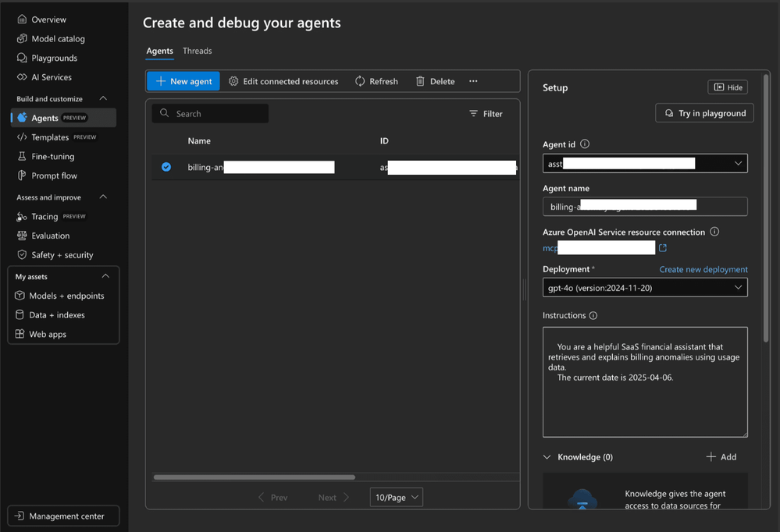Click the Prev page button

tap(272, 497)
